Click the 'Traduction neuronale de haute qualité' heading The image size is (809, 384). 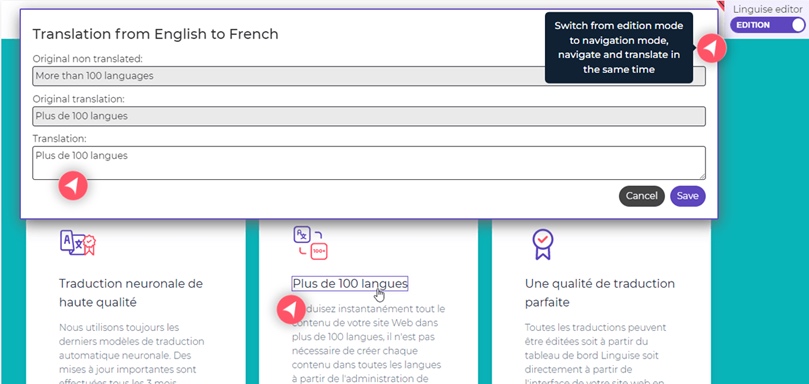tap(131, 293)
